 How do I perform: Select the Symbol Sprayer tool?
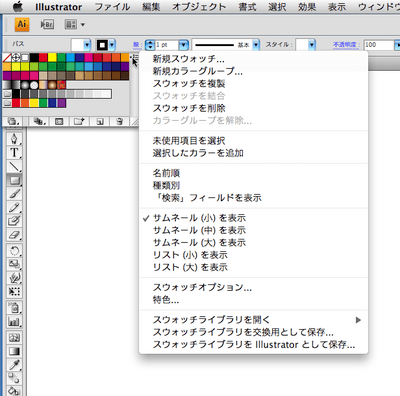click(x=14, y=308)
